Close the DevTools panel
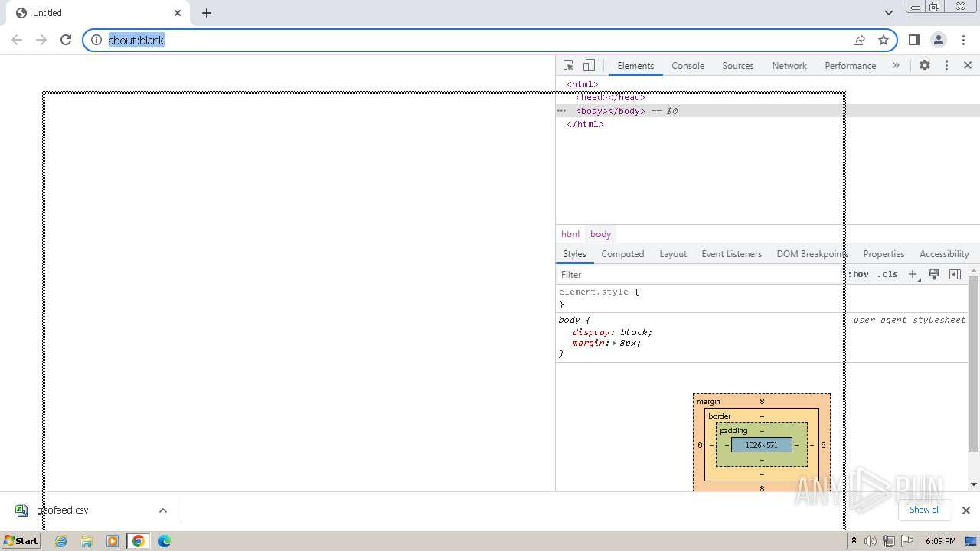980x551 pixels. (x=968, y=66)
